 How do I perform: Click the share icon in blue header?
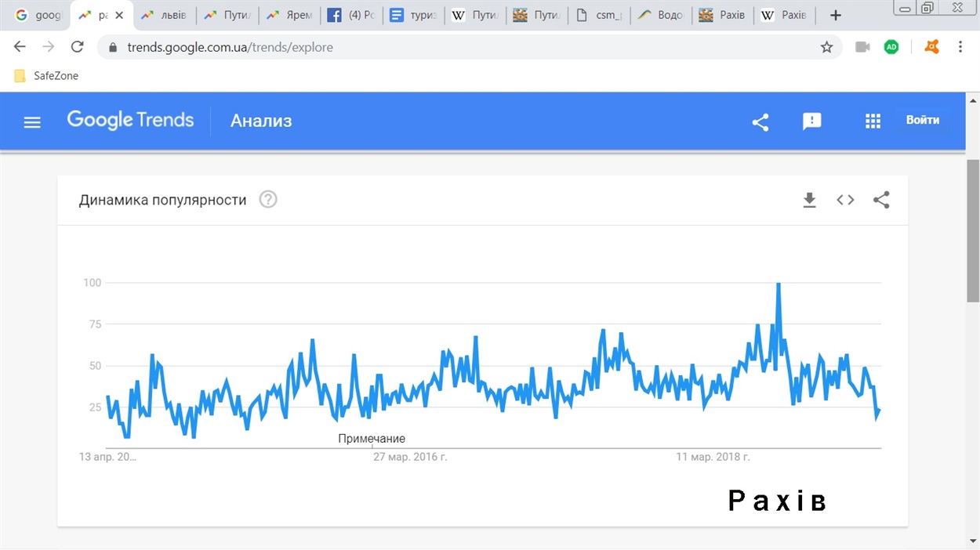click(760, 121)
